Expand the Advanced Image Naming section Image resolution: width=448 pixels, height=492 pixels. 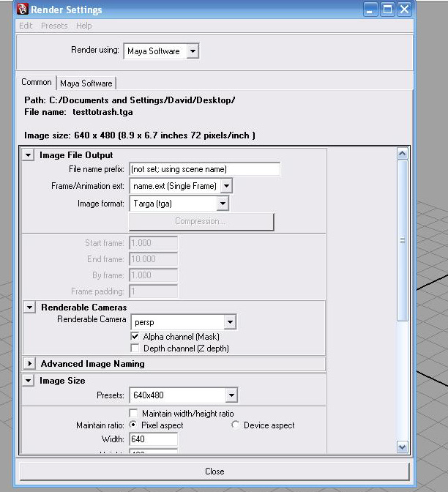coord(29,364)
